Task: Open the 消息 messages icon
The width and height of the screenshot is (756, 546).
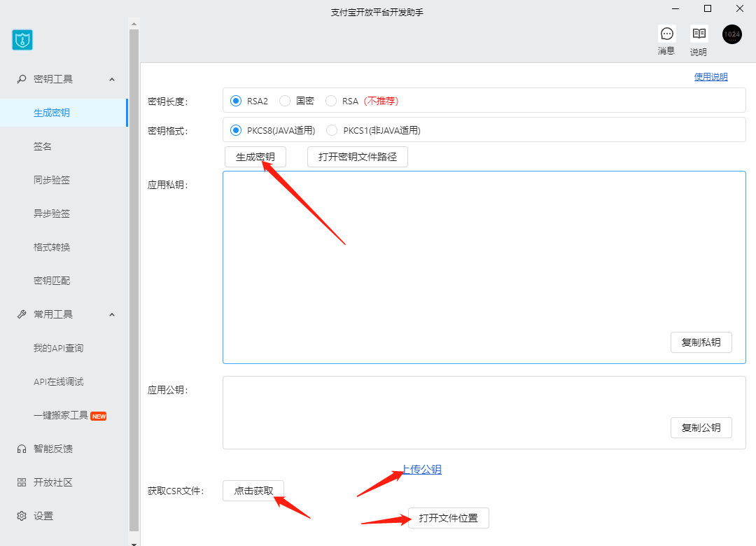Action: click(667, 34)
